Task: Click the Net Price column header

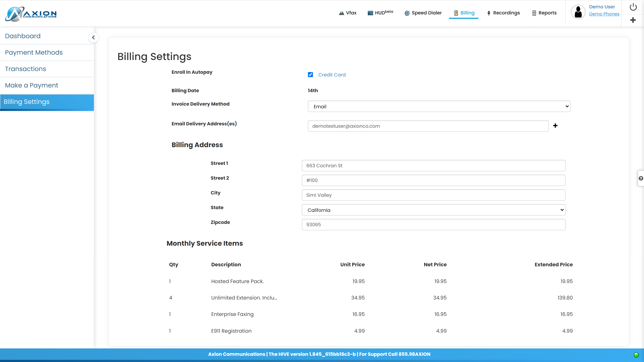Action: point(435,265)
